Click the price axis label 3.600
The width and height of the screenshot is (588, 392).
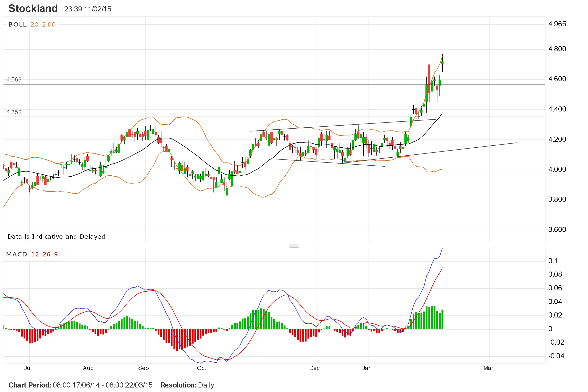click(557, 229)
